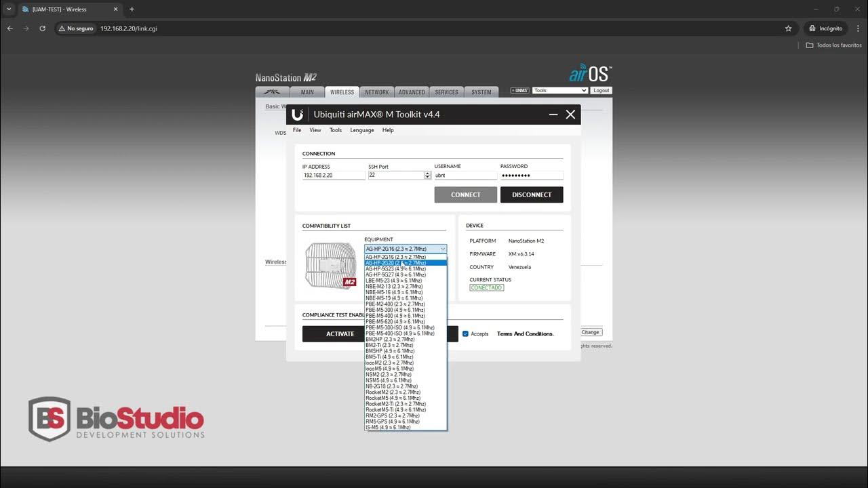Click the Change button in airOS page
Image resolution: width=868 pixels, height=488 pixels.
point(591,332)
